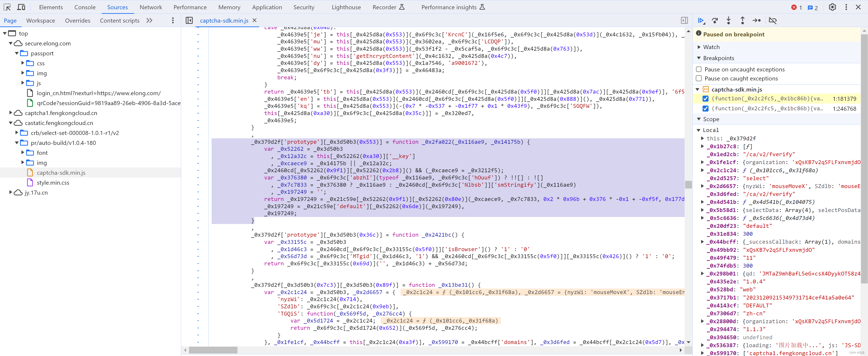Expand the Watch section
This screenshot has width=868, height=356.
click(x=699, y=47)
